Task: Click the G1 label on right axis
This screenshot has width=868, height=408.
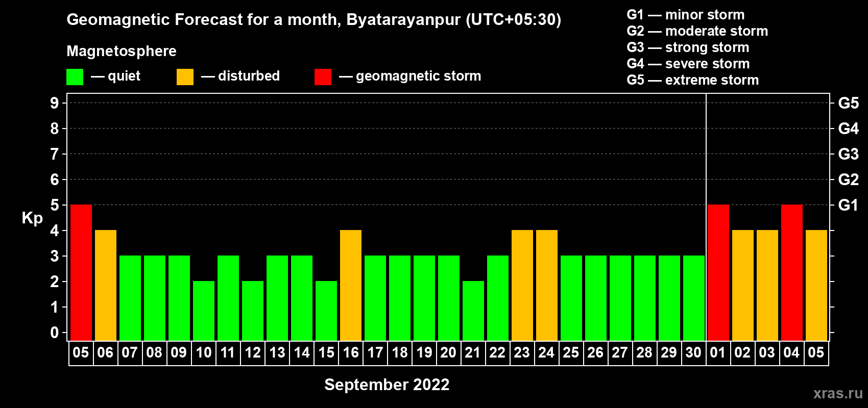Action: coord(849,205)
